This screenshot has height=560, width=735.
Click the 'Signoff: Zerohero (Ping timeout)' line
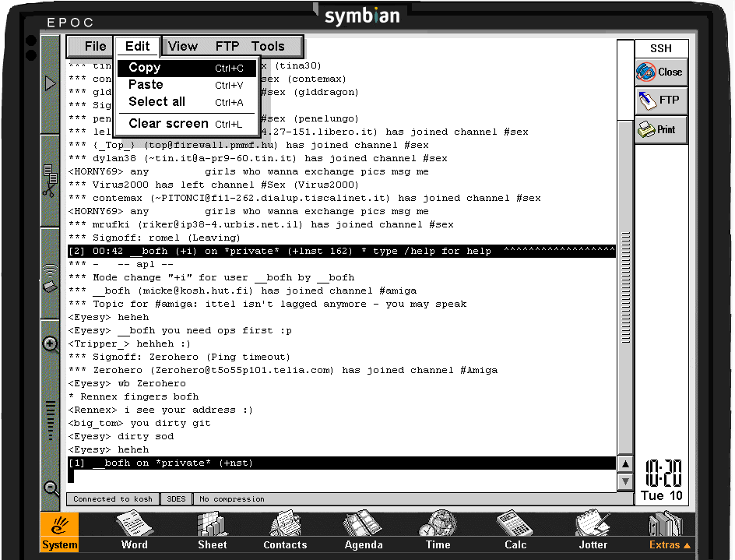180,357
